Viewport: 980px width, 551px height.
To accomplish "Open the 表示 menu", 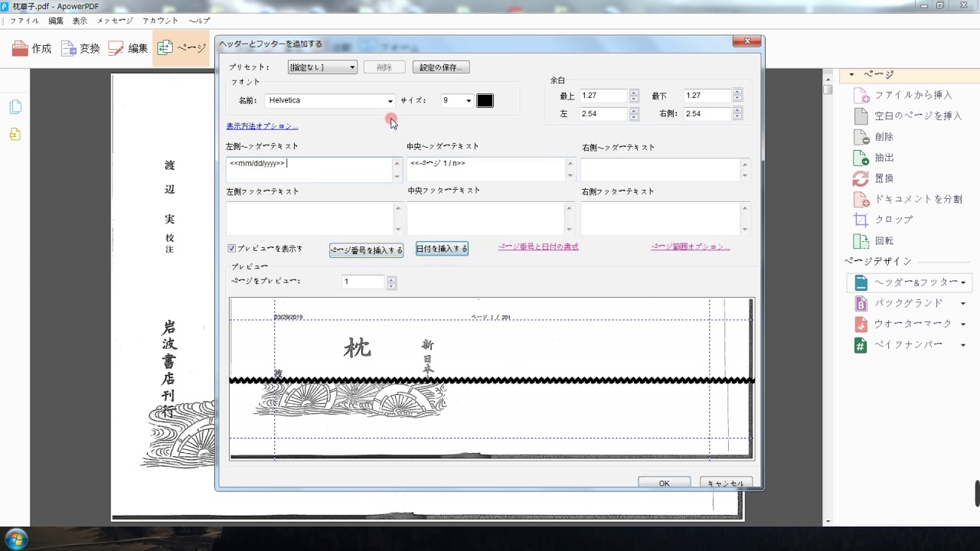I will (x=80, y=21).
